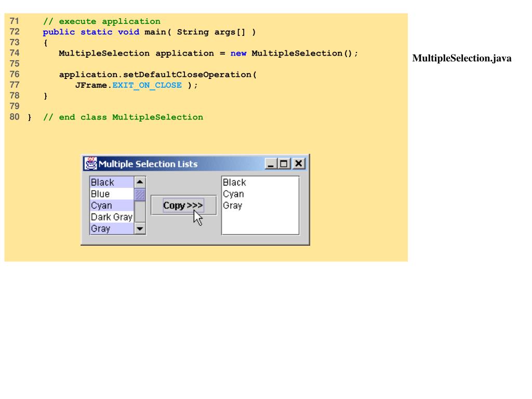Click the MultipleSelection.java heading text
This screenshot has height=399, width=532.
(x=462, y=58)
